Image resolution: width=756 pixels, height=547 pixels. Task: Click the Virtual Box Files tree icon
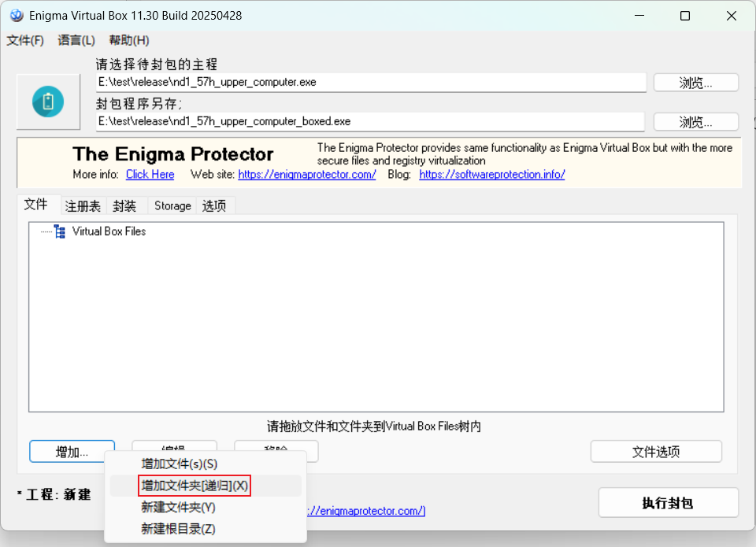click(x=60, y=232)
